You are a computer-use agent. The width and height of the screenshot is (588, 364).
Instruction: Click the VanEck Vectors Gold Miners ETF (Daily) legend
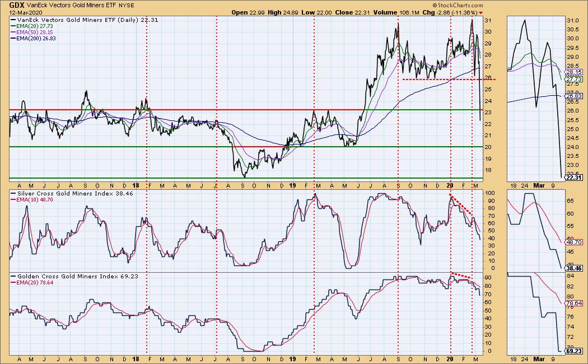tap(85, 20)
